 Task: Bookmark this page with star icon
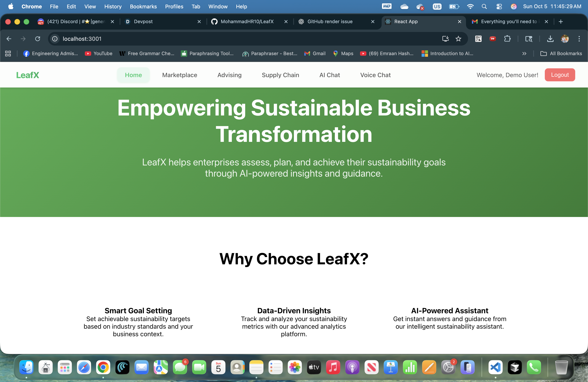point(458,39)
